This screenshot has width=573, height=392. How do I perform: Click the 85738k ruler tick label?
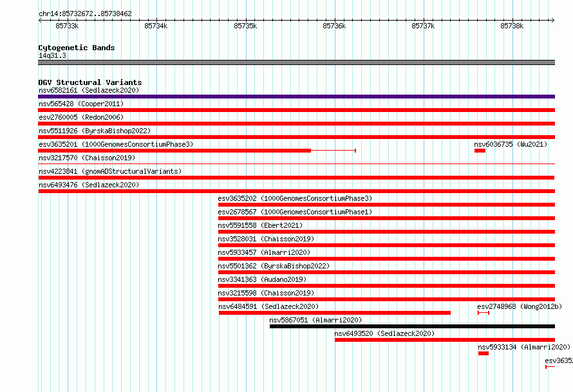(512, 26)
